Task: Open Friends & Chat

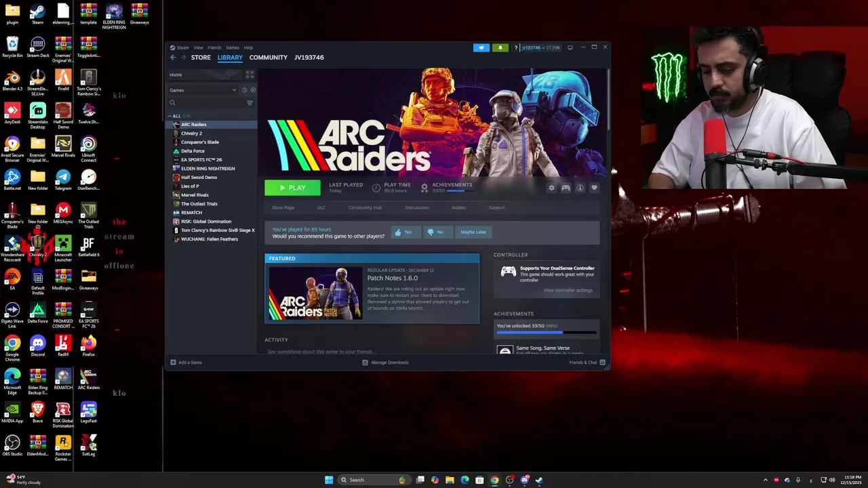Action: (587, 363)
